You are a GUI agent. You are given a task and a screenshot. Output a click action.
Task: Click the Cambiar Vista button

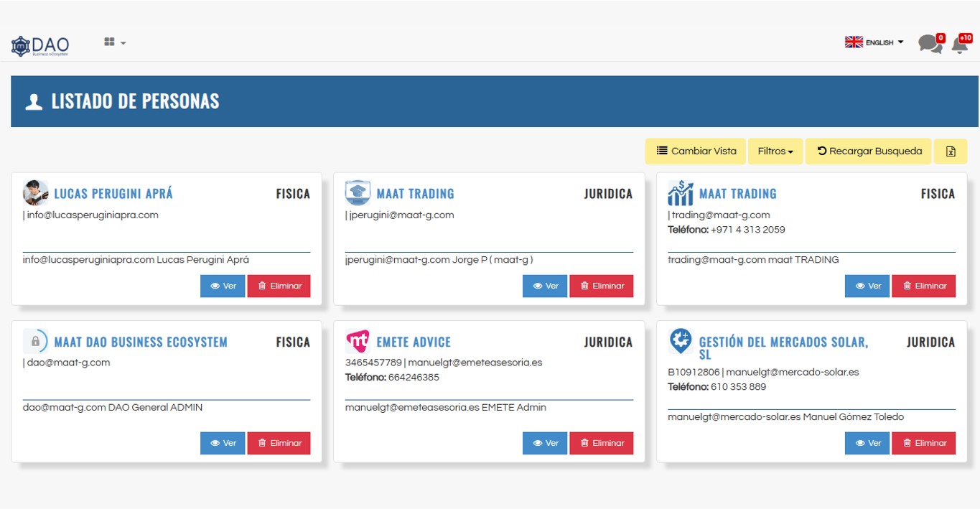(x=696, y=151)
